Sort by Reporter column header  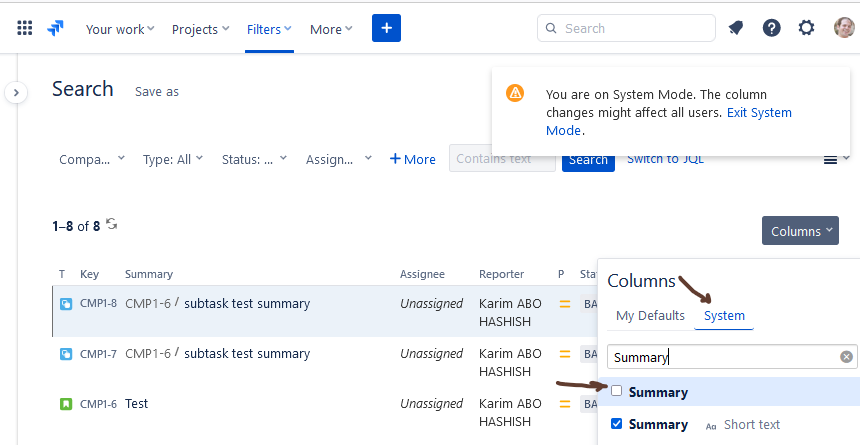(x=501, y=274)
